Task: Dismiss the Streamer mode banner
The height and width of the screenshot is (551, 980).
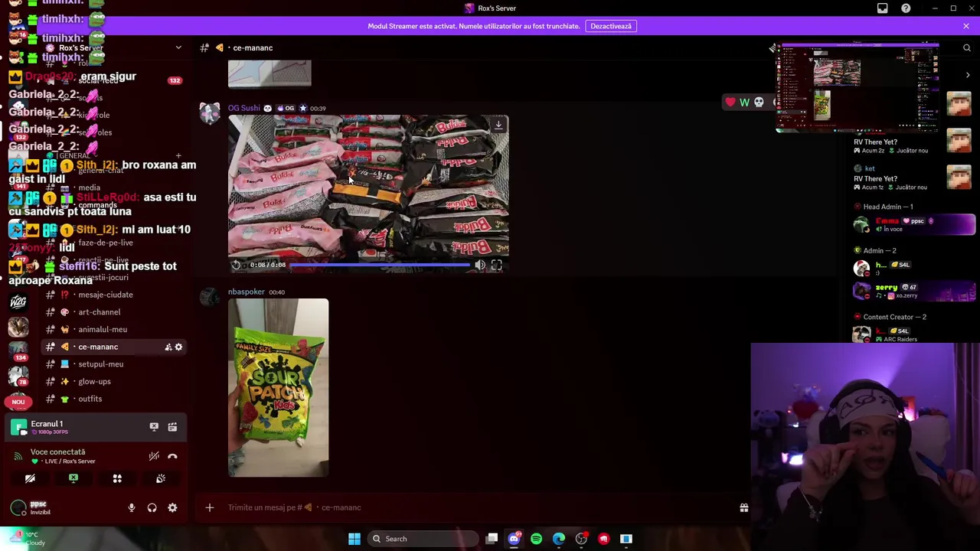Action: pyautogui.click(x=966, y=26)
